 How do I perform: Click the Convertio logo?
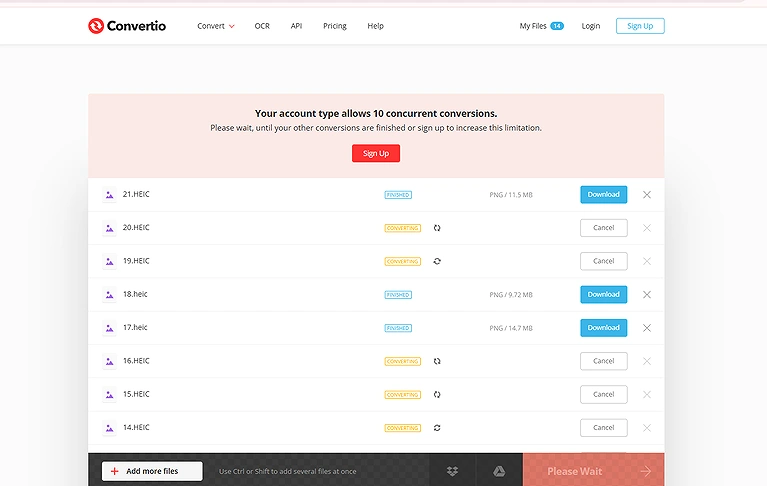(127, 26)
